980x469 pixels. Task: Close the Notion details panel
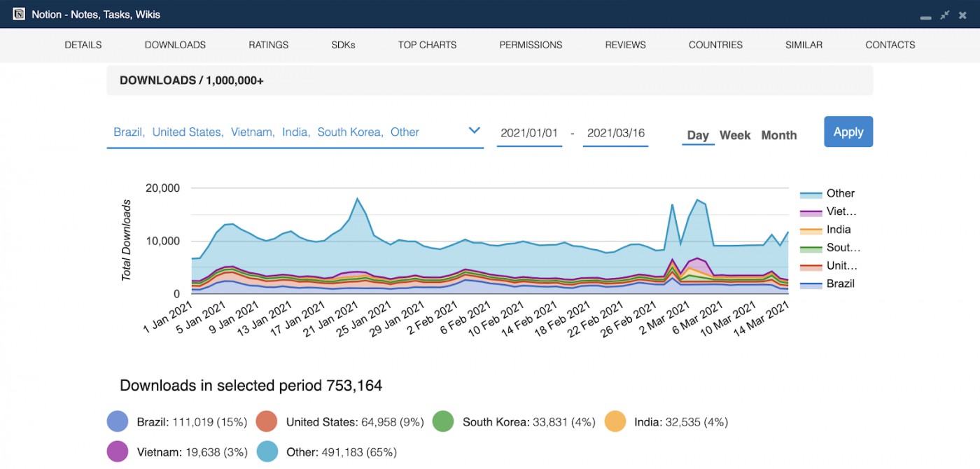(964, 14)
